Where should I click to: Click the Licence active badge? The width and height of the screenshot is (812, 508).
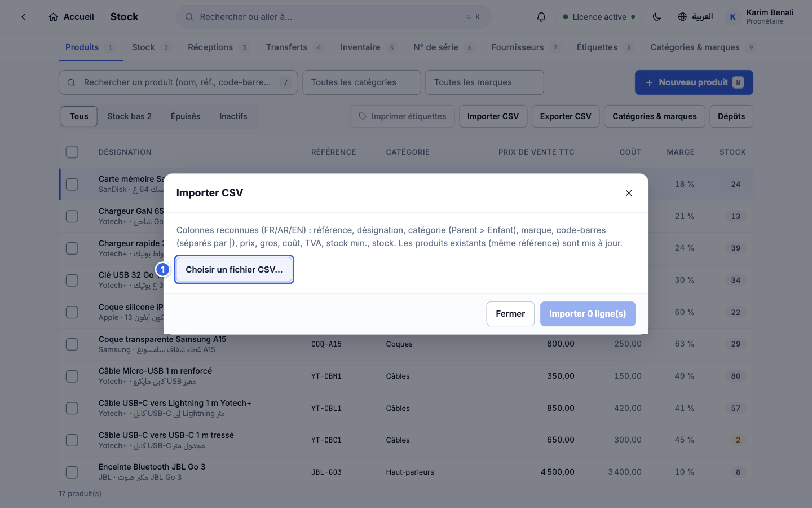pyautogui.click(x=599, y=17)
